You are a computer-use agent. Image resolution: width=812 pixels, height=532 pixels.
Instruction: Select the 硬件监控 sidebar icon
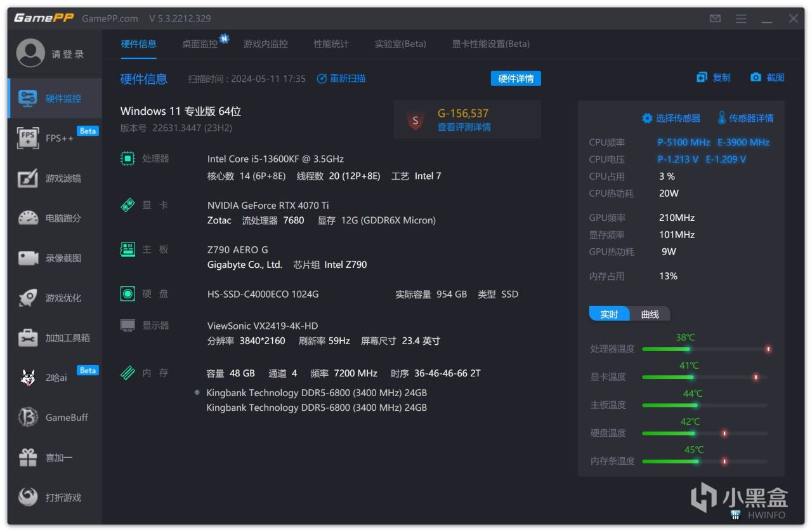point(28,98)
